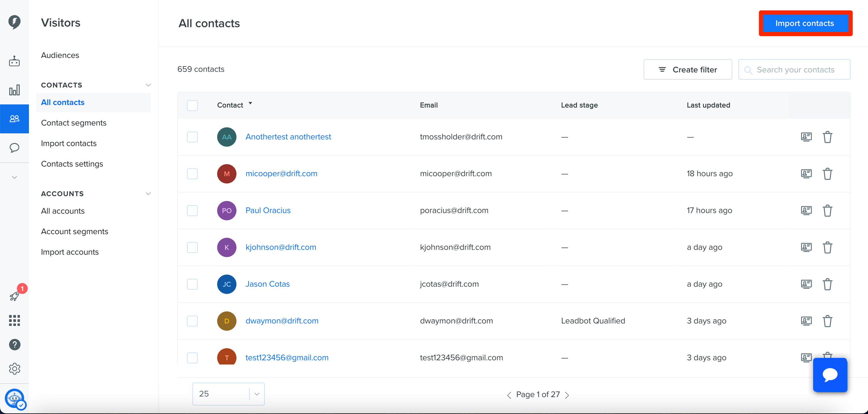The width and height of the screenshot is (868, 414).
Task: View contact card for micooper@drift.com row
Action: [x=806, y=174]
